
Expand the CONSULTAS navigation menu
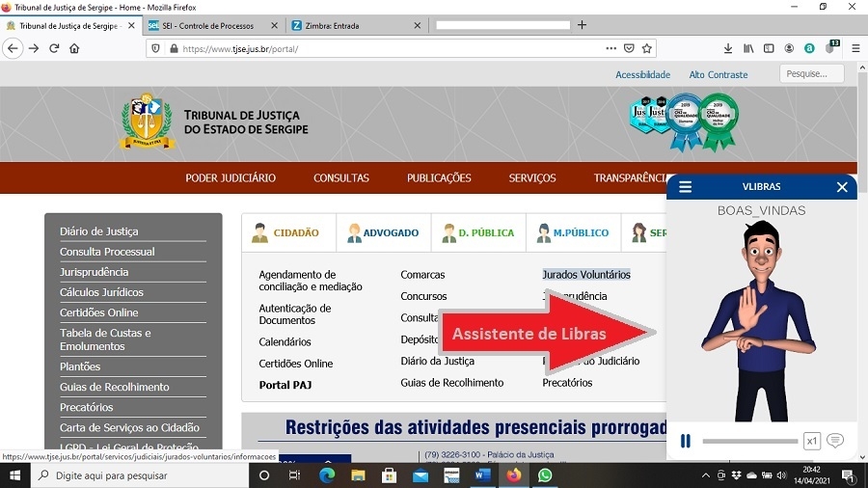click(x=340, y=177)
